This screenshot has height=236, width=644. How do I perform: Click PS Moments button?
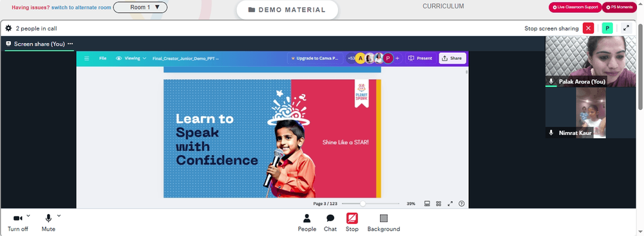[620, 7]
